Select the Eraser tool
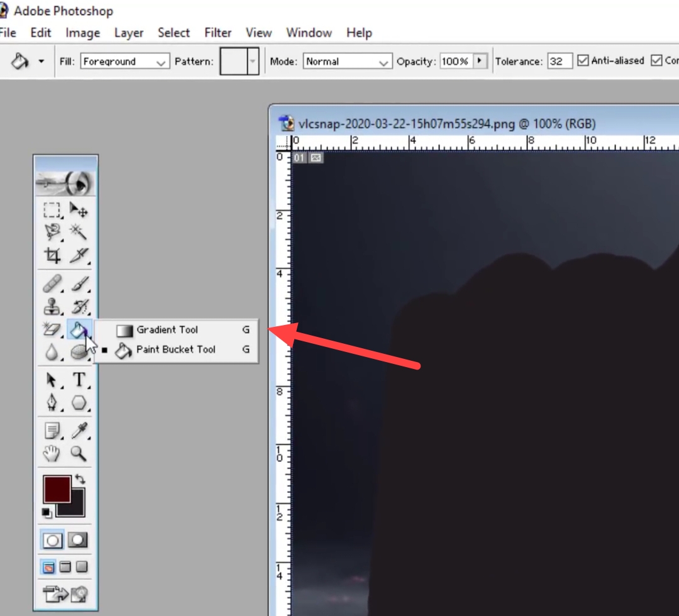Screen dimensions: 679x616 (52, 329)
